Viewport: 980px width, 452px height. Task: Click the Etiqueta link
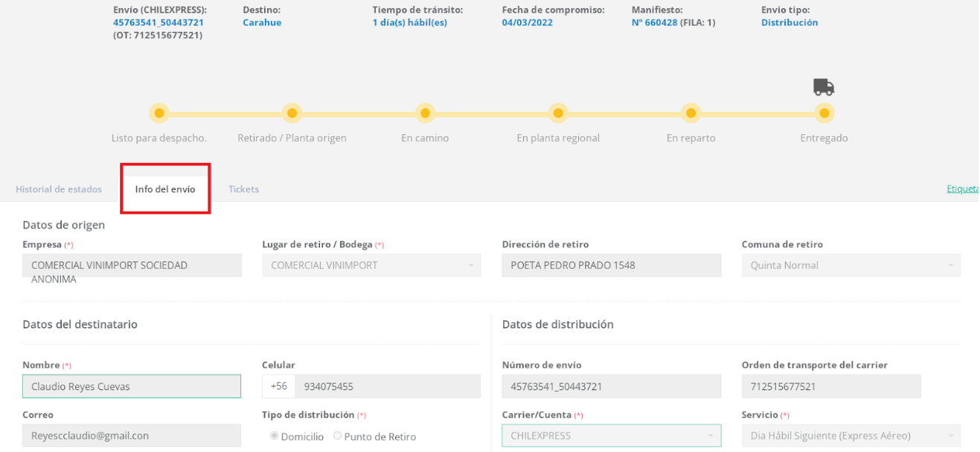pos(963,188)
